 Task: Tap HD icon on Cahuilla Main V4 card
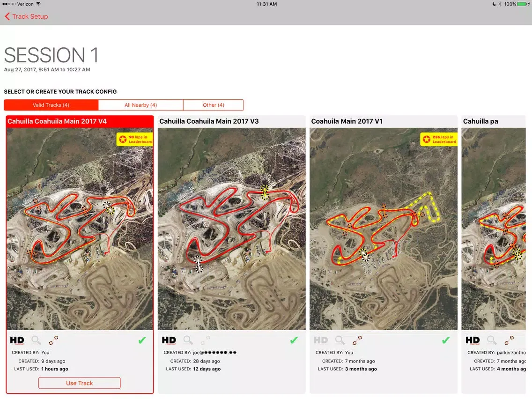tap(17, 340)
